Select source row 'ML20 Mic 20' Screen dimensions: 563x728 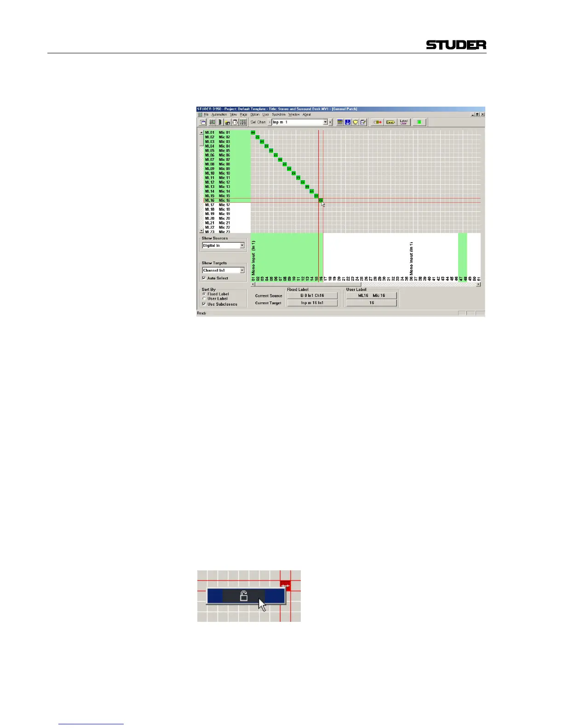tap(227, 218)
